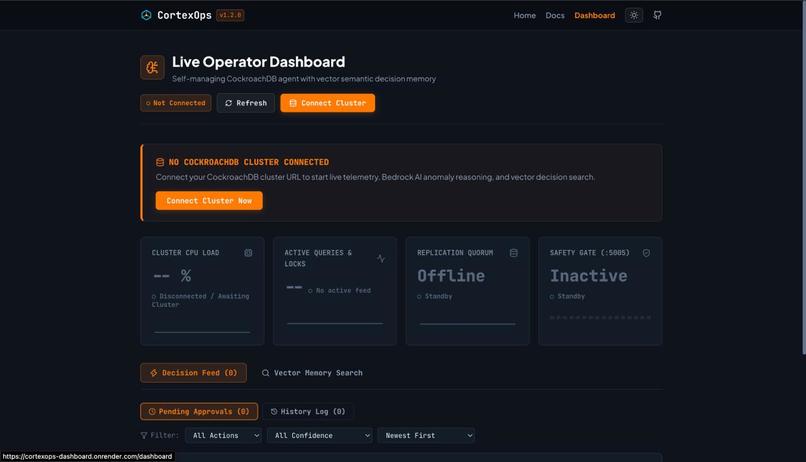806x462 pixels.
Task: Click the Connect Cluster button
Action: click(327, 103)
